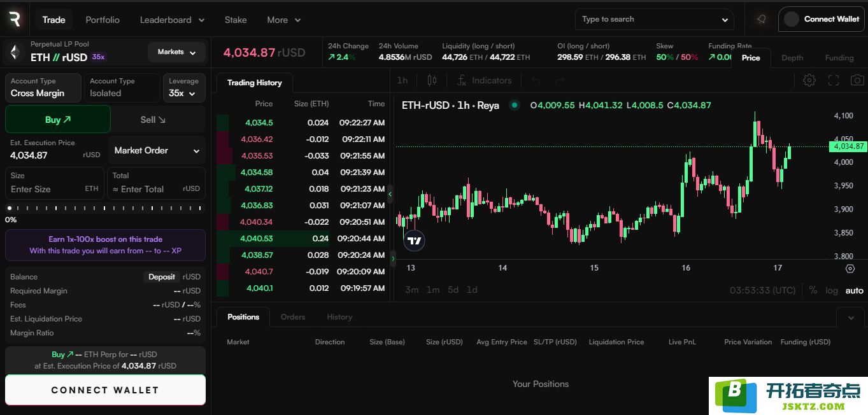Select the Trading History tab
The height and width of the screenshot is (415, 868).
click(255, 83)
